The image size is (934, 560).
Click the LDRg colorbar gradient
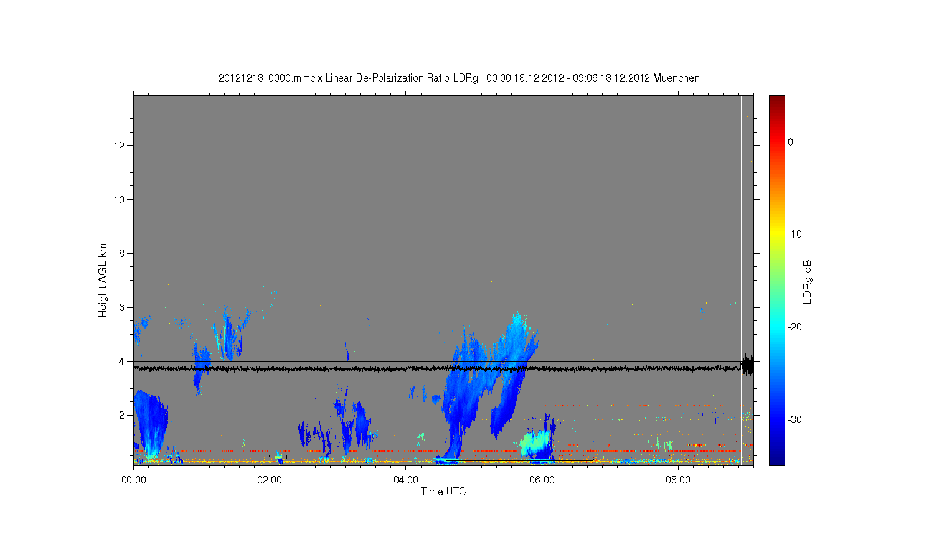[776, 280]
